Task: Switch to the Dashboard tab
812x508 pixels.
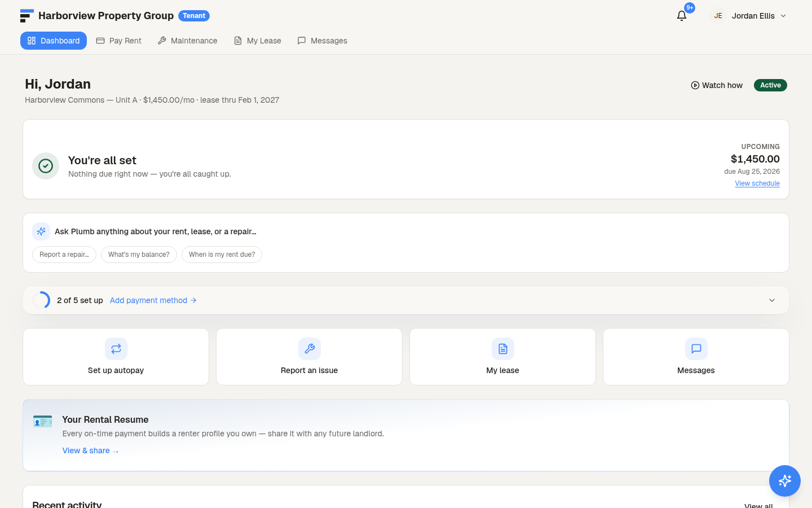Action: pos(54,41)
